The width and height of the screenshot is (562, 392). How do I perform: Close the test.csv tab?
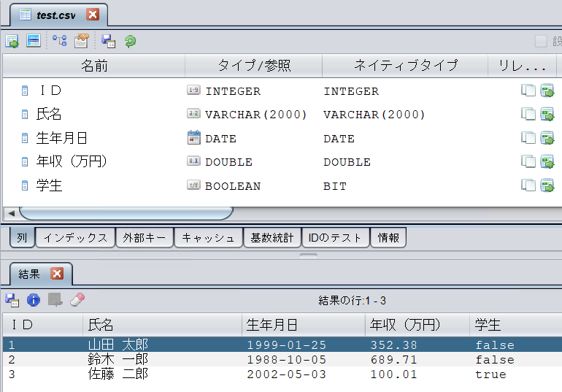coord(93,15)
